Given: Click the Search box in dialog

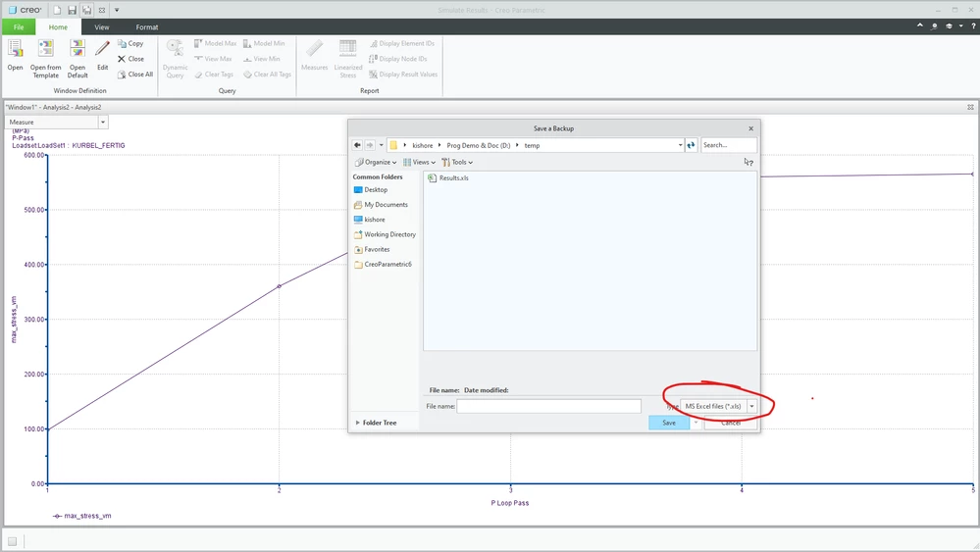Looking at the screenshot, I should pos(729,145).
